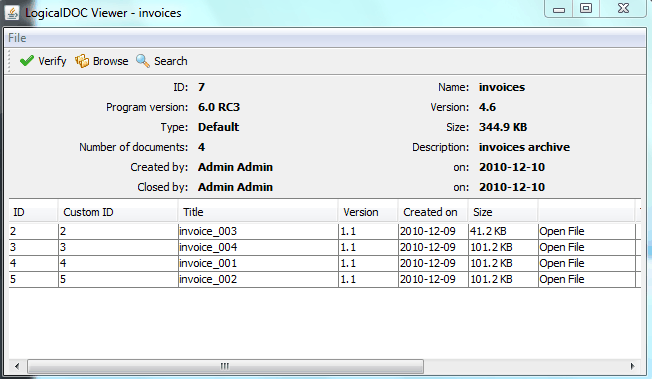The image size is (652, 379).
Task: Maximize the LogicalDOC Viewer window
Action: pos(586,8)
